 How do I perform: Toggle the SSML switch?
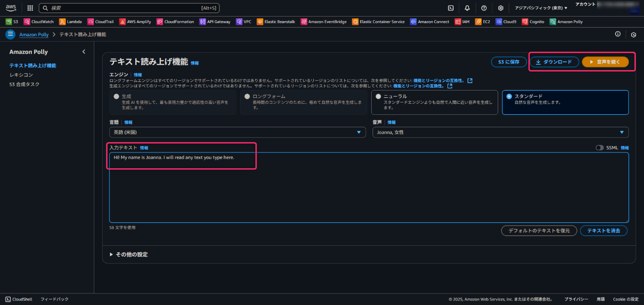[x=599, y=148]
